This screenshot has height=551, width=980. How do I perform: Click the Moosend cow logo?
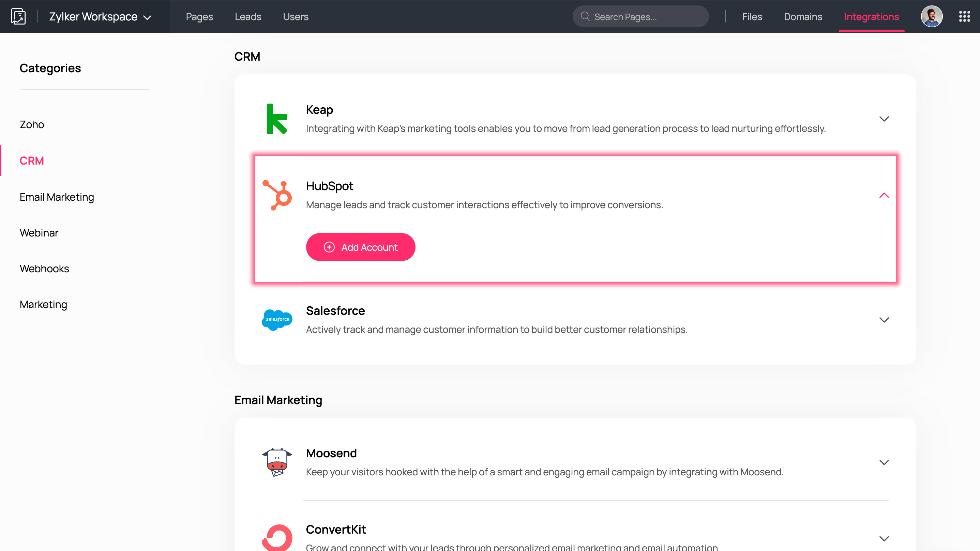pos(277,462)
